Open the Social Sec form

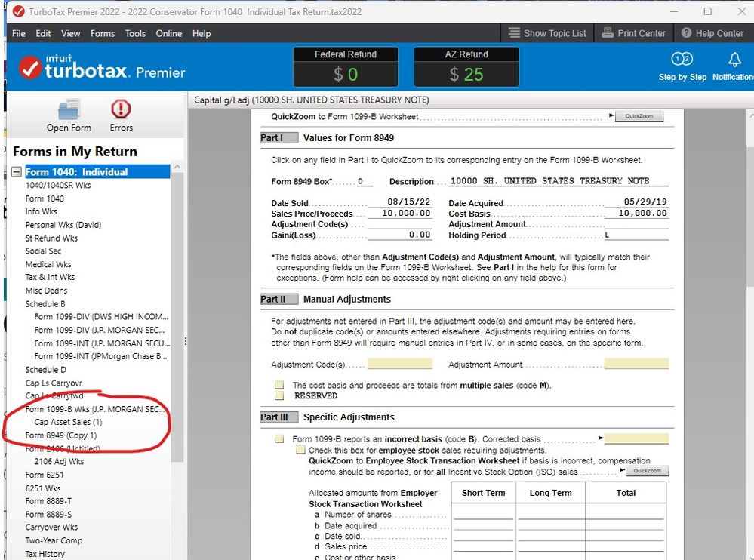43,251
